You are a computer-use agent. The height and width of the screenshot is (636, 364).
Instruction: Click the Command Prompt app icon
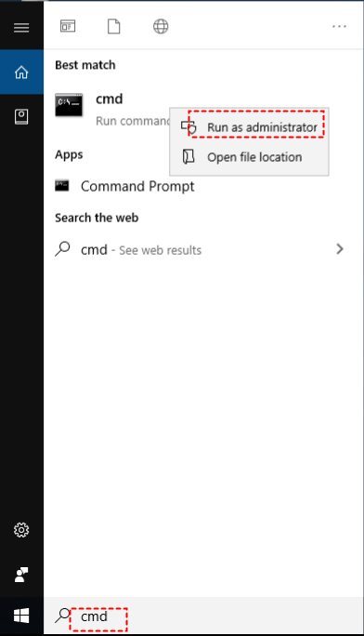[62, 186]
